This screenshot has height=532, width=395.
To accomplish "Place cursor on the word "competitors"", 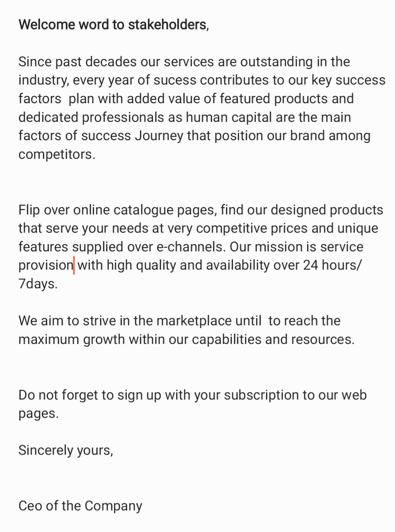I will click(x=56, y=154).
